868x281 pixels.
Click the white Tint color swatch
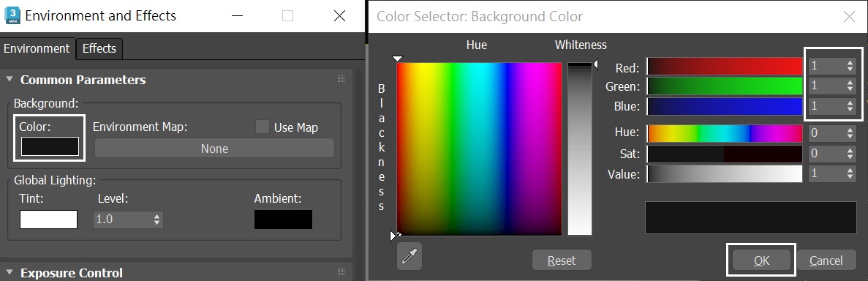[49, 220]
